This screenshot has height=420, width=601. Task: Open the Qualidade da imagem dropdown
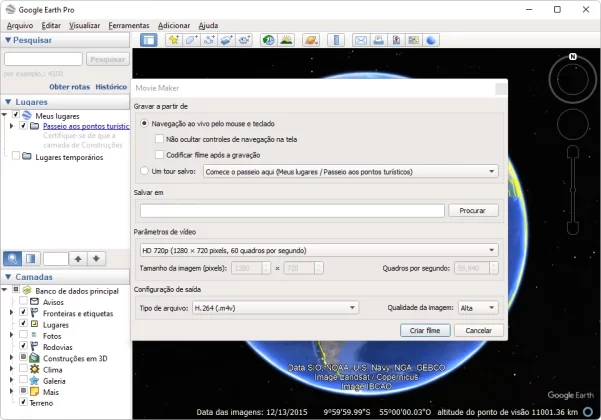coord(478,308)
